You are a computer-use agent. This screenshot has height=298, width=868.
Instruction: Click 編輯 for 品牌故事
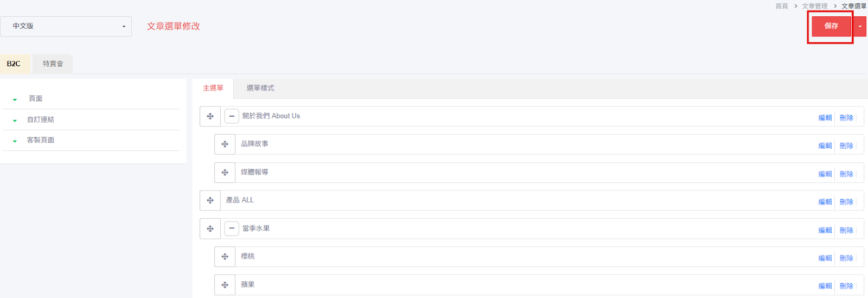[825, 145]
